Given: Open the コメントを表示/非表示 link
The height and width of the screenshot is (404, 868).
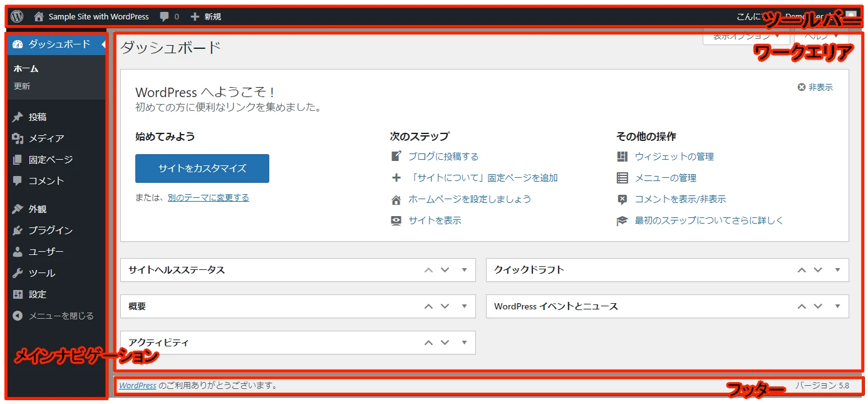Looking at the screenshot, I should 681,199.
